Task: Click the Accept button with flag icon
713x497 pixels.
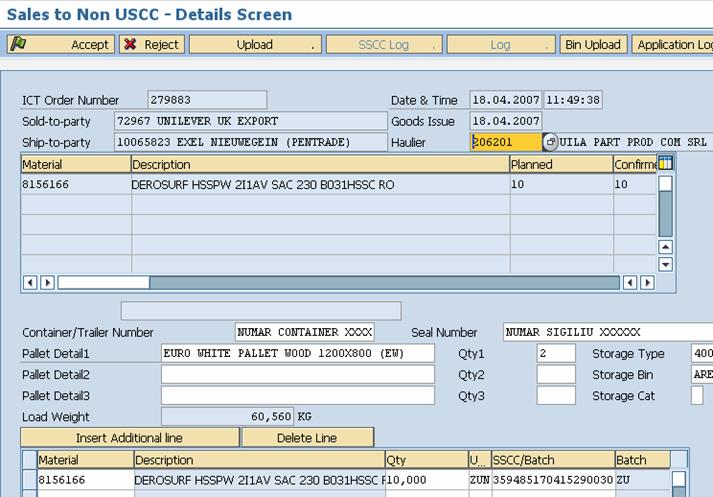Action: click(60, 45)
